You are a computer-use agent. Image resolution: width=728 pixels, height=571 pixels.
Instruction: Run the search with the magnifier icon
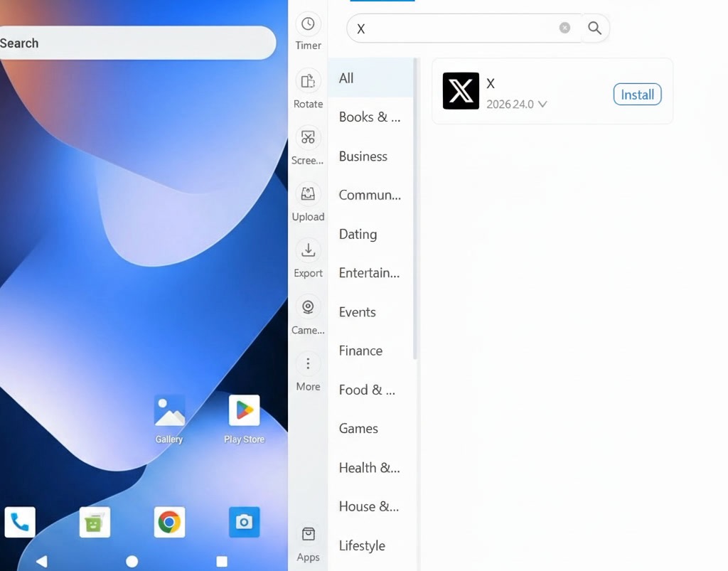[x=595, y=28]
